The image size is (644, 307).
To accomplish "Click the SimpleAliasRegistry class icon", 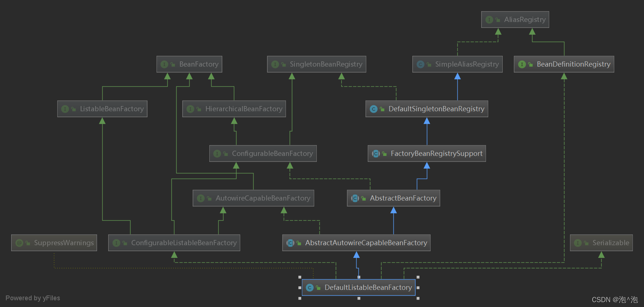I will [421, 64].
